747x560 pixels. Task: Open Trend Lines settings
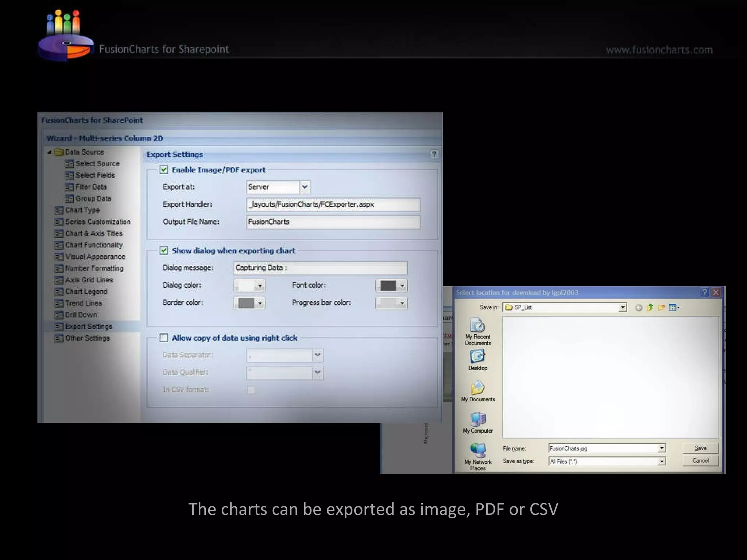84,303
